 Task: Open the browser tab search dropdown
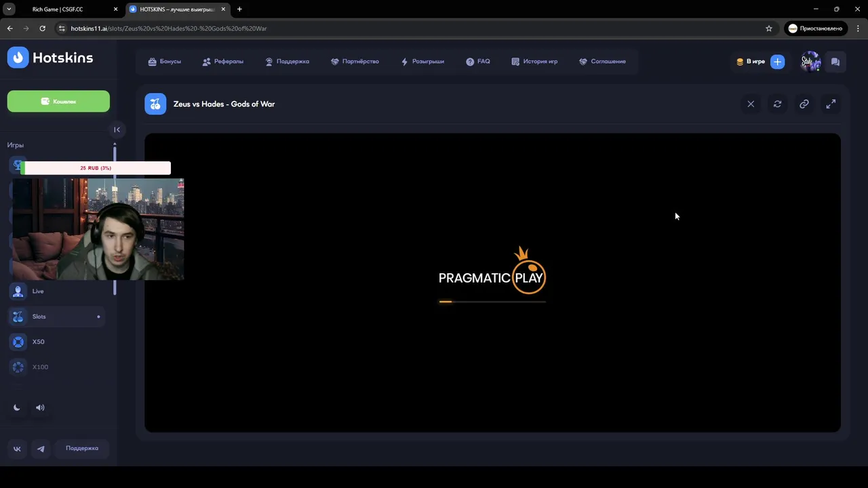pyautogui.click(x=9, y=9)
